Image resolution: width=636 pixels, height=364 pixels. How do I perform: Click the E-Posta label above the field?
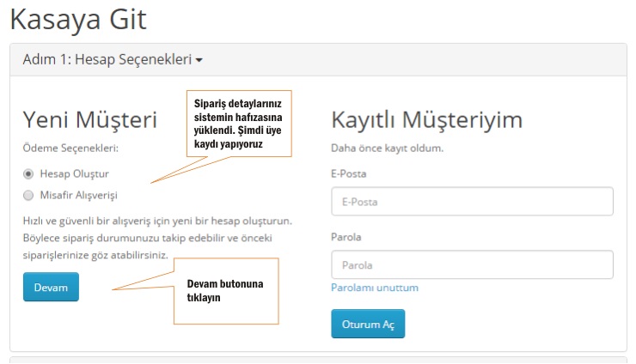point(348,173)
